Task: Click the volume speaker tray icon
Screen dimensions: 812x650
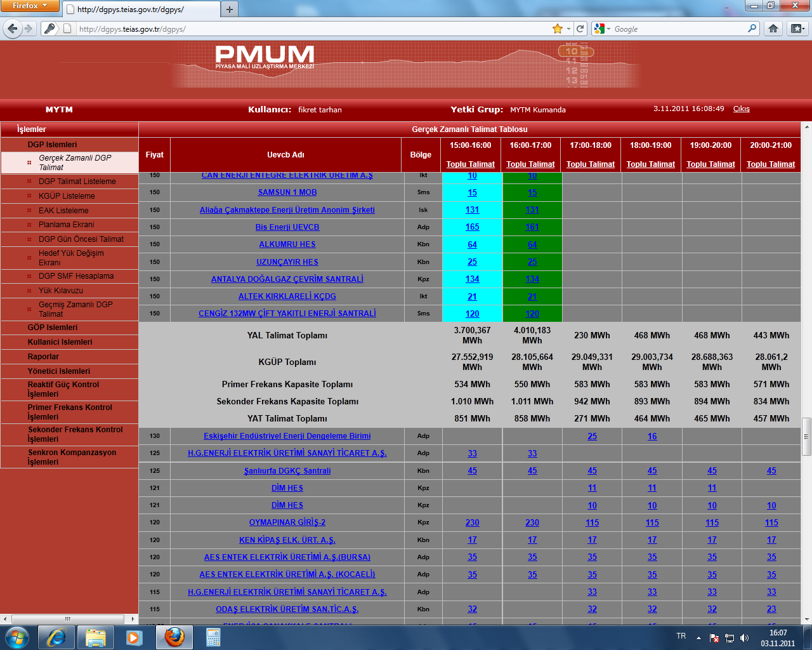Action: coord(745,638)
